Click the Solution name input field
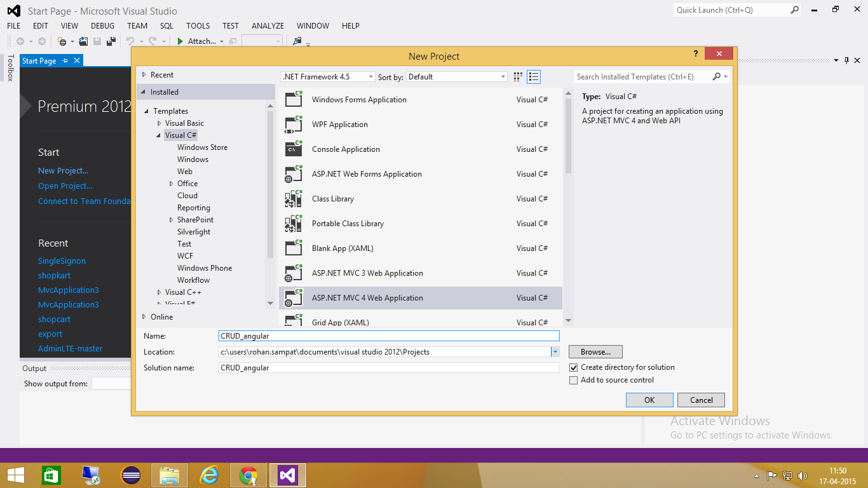Image resolution: width=868 pixels, height=488 pixels. [x=389, y=367]
